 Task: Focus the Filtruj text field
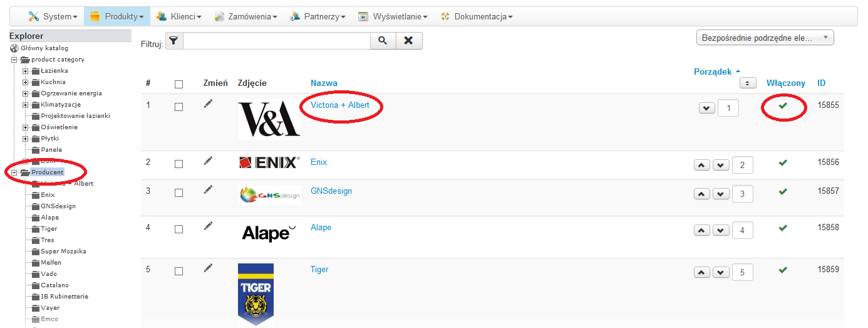tap(276, 41)
